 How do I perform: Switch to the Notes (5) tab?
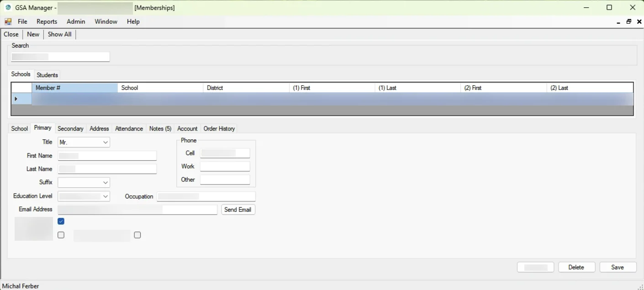click(x=160, y=129)
